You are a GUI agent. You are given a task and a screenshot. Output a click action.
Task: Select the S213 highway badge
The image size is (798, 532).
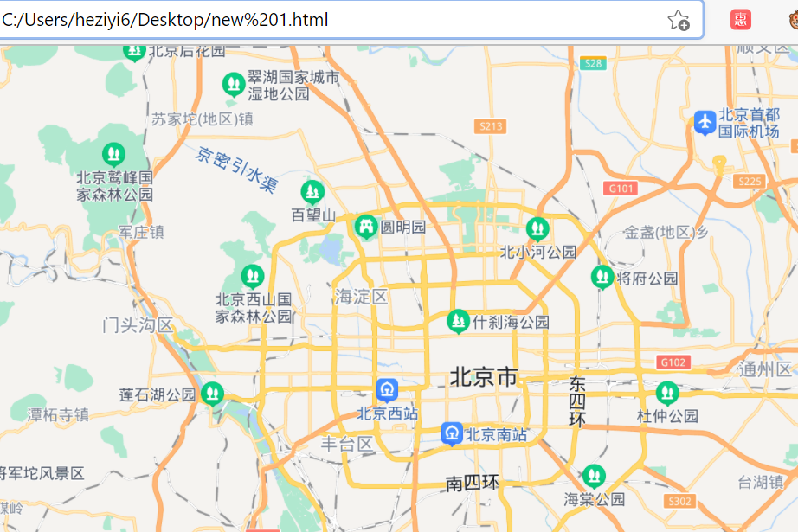[x=491, y=125]
